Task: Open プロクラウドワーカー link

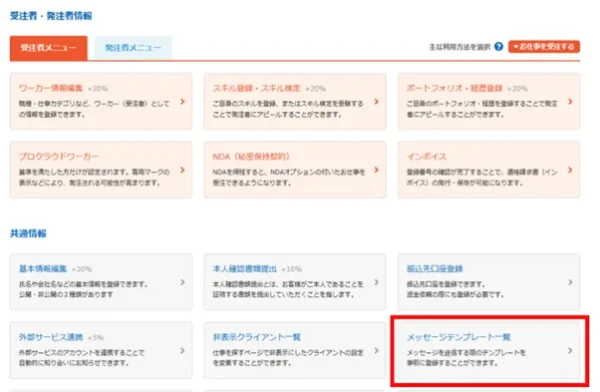Action: 59,156
